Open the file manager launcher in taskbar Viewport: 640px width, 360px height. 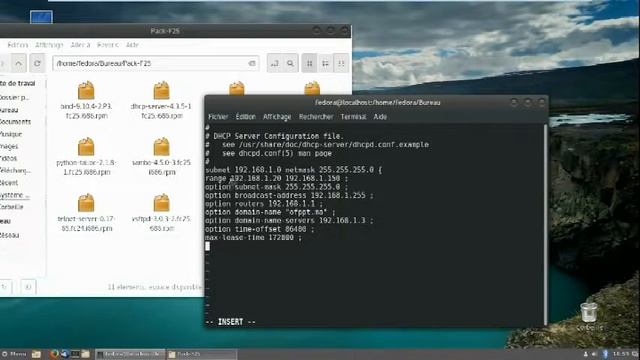(x=85, y=354)
